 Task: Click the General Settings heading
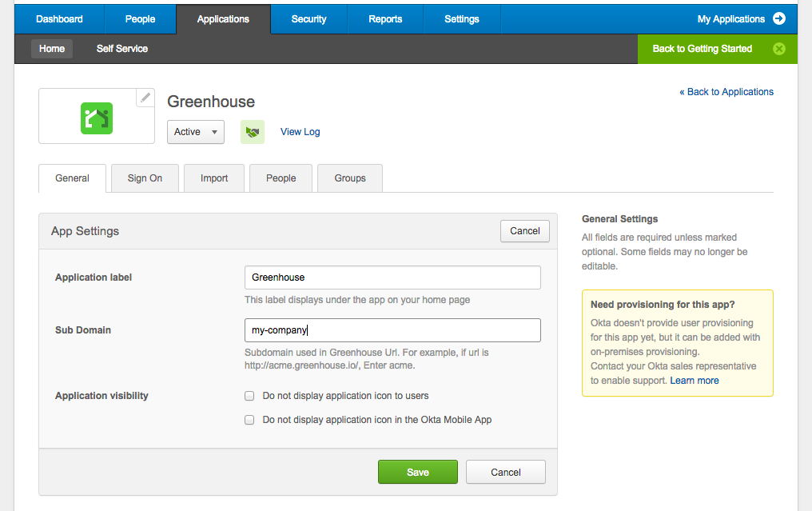[620, 218]
